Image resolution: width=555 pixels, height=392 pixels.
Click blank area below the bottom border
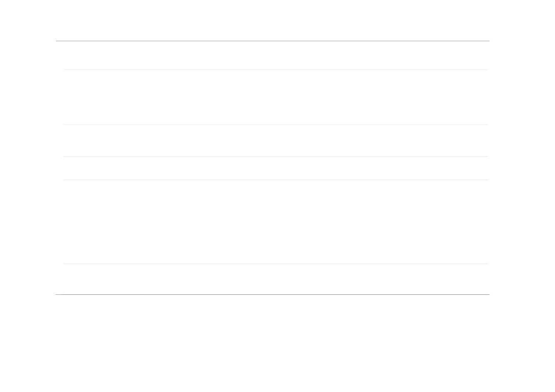(273, 343)
